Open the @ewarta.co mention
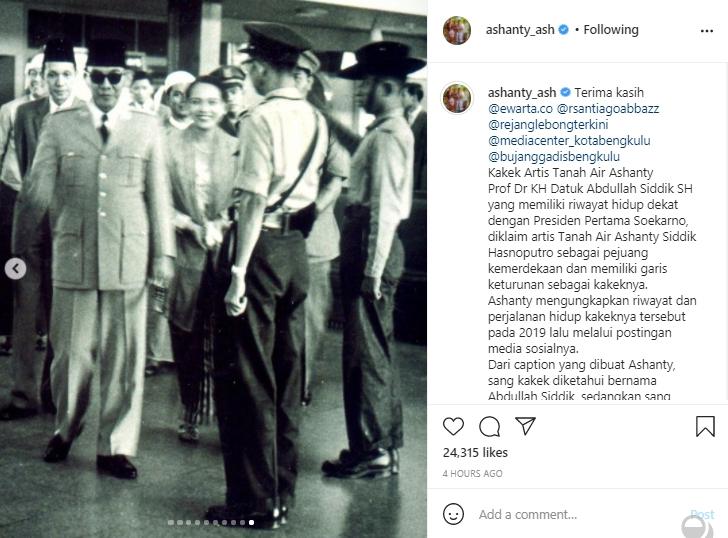Image resolution: width=728 pixels, height=538 pixels. [x=520, y=109]
